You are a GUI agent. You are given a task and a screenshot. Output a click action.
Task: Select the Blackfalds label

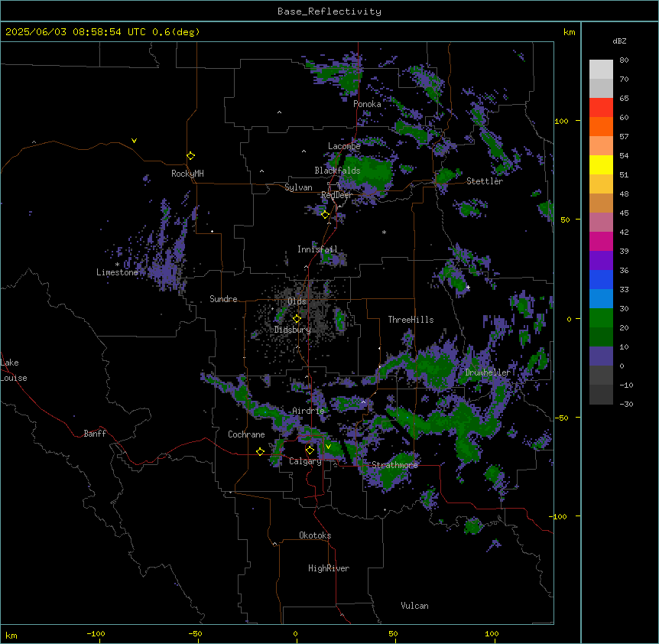click(337, 171)
